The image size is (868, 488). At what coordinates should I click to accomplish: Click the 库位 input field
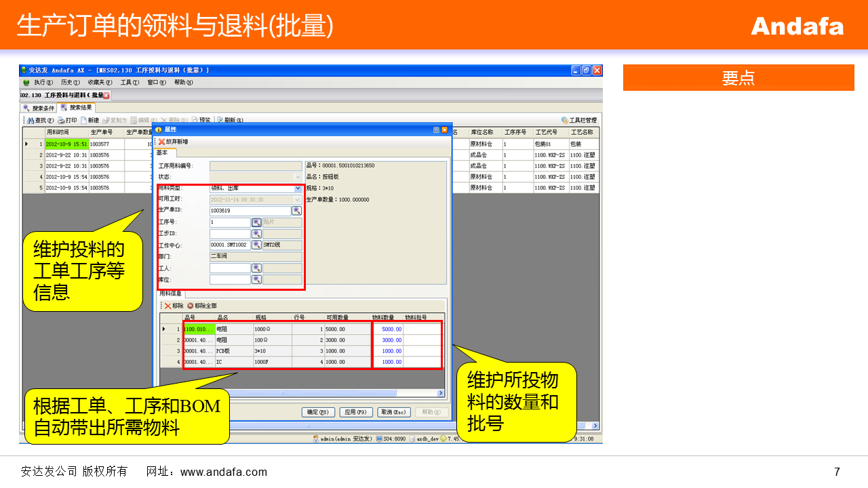pos(230,280)
